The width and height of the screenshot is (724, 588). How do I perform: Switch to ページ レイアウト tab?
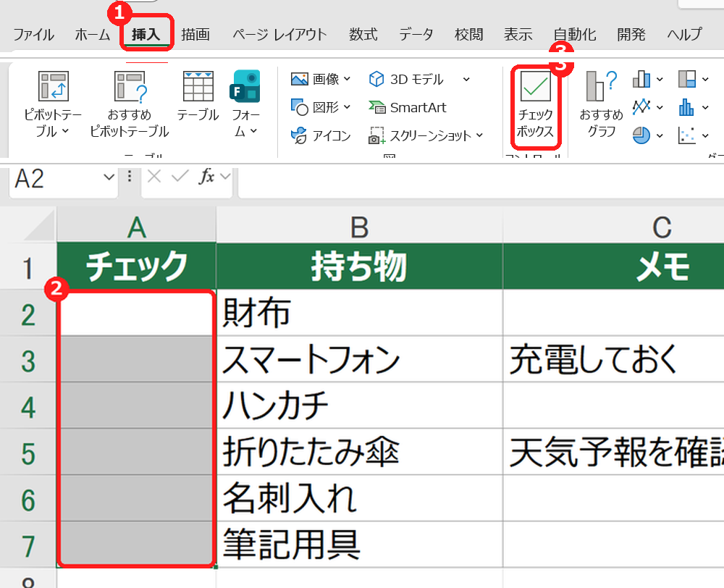coord(279,35)
